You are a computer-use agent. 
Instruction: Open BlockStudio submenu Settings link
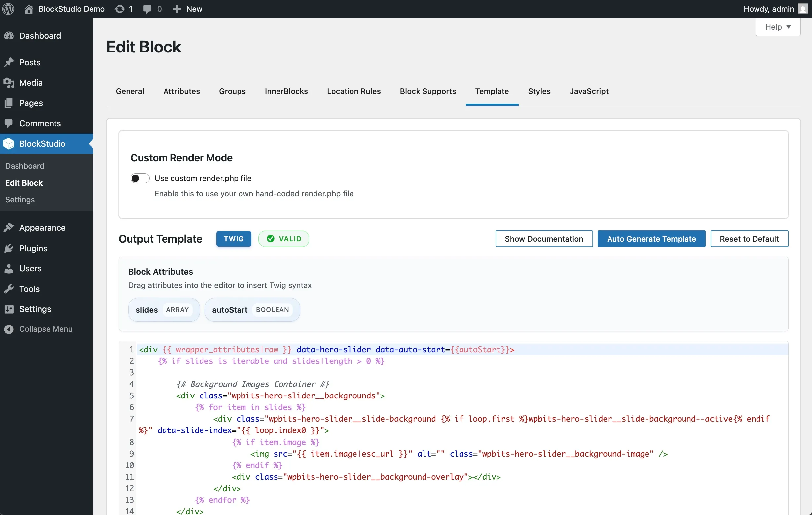click(x=20, y=199)
